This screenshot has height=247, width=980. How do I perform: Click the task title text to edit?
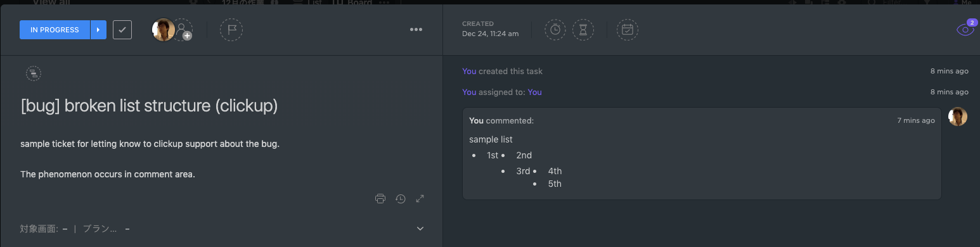pos(149,106)
